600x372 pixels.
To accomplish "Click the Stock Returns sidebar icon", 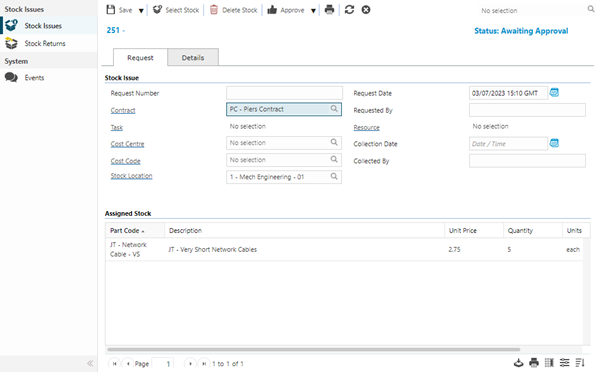I will (x=11, y=43).
